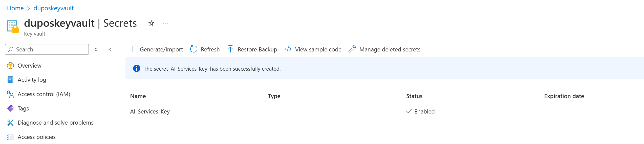The image size is (644, 144).
Task: Click the Access policies checklist icon
Action: point(10,137)
